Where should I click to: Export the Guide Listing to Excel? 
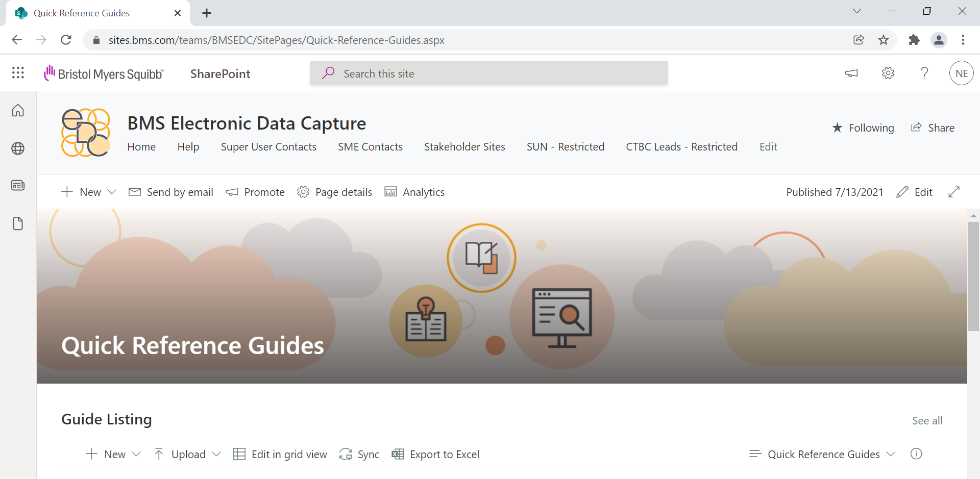pos(435,454)
